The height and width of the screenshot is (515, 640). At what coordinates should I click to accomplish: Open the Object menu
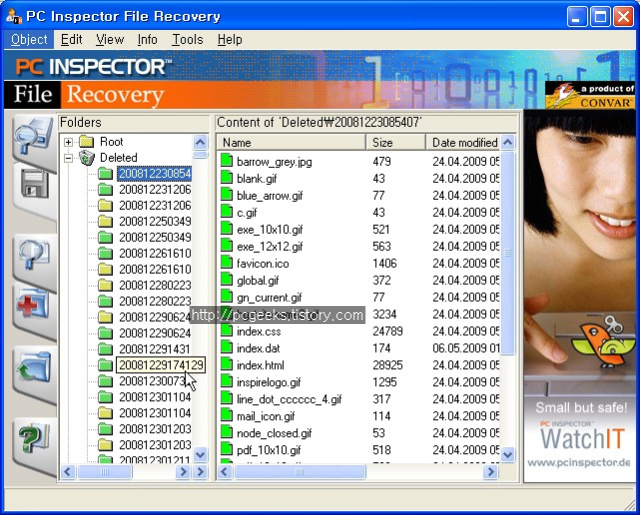pos(29,40)
